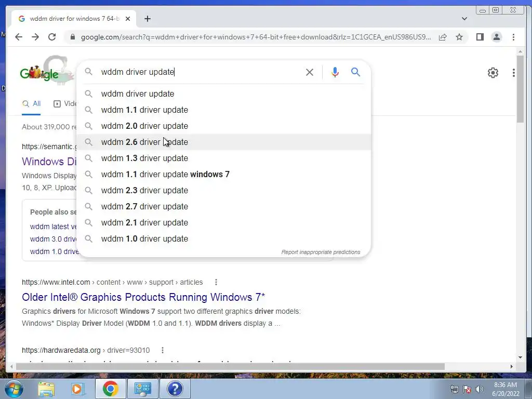The height and width of the screenshot is (399, 532).
Task: Start voice search with microphone
Action: 335,72
